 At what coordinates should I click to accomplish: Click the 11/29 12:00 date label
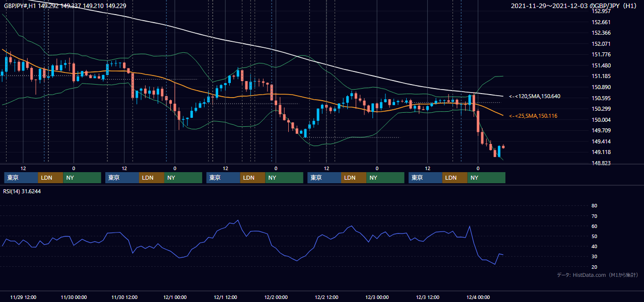pyautogui.click(x=23, y=297)
